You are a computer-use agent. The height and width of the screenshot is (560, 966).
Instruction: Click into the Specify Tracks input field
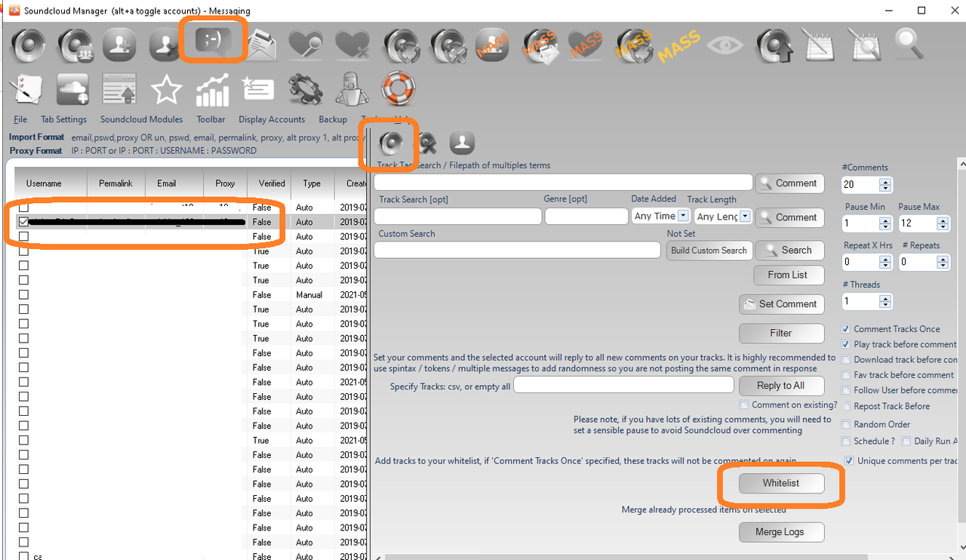click(623, 385)
